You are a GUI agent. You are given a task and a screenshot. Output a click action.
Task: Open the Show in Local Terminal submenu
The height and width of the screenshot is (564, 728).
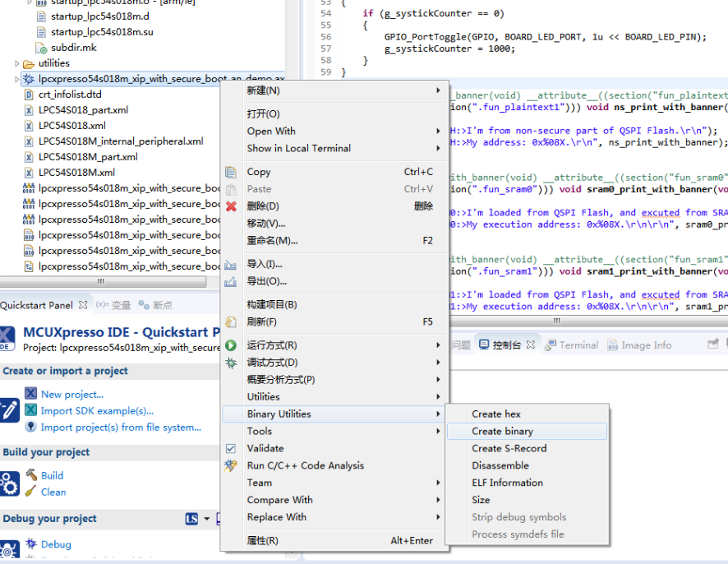(x=343, y=148)
